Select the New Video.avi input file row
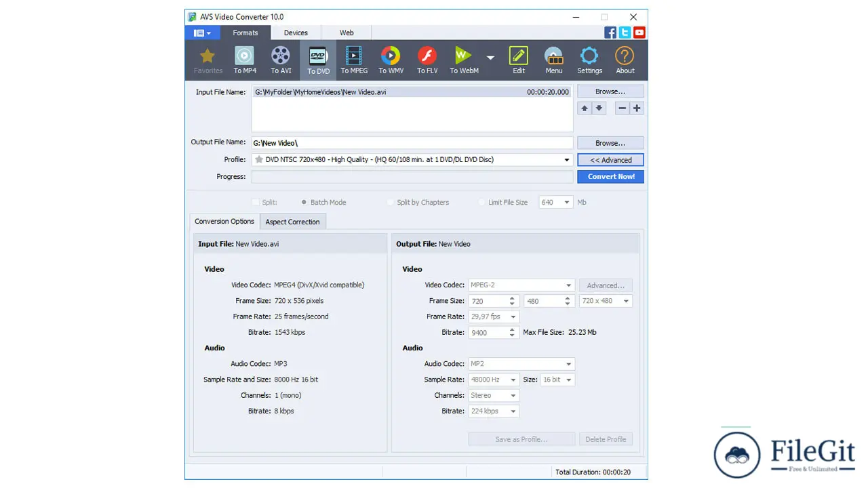Image resolution: width=868 pixels, height=488 pixels. (x=412, y=91)
